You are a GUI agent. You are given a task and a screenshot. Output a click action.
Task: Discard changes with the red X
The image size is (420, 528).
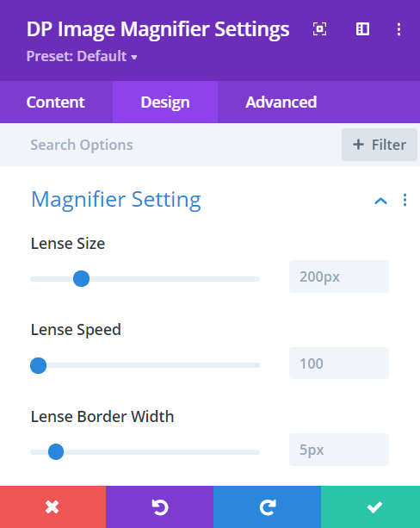52,506
